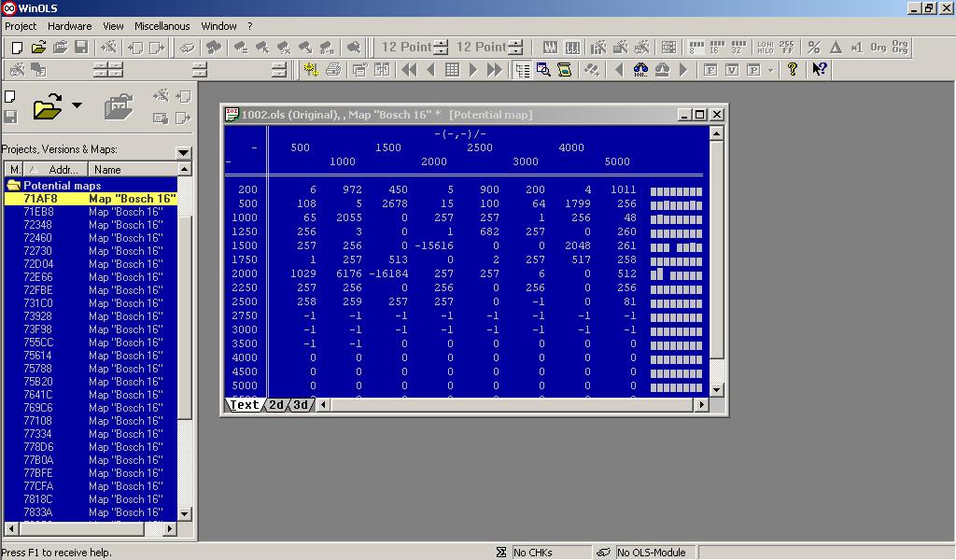This screenshot has height=560, width=956.
Task: Click the M. column header
Action: pos(15,170)
